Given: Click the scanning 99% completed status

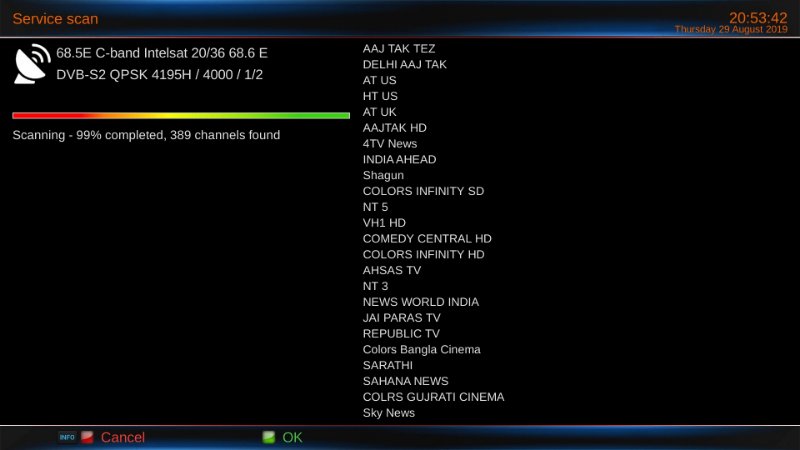Looking at the screenshot, I should [146, 135].
